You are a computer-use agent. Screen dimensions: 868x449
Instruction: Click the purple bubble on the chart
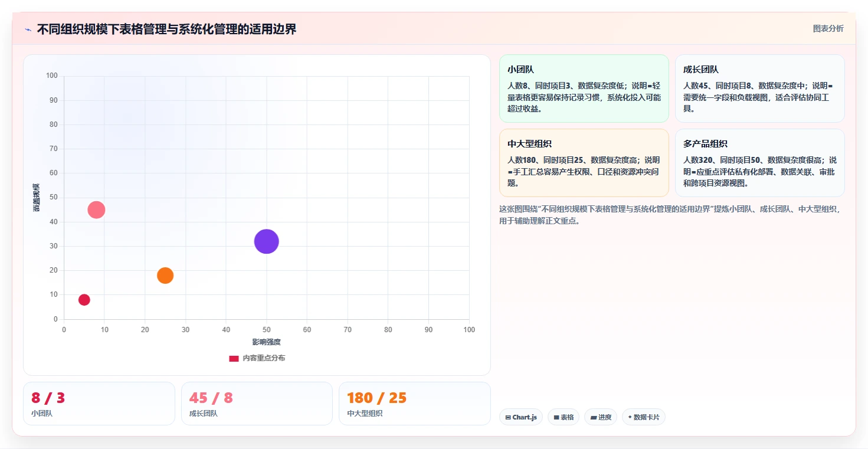click(x=266, y=241)
